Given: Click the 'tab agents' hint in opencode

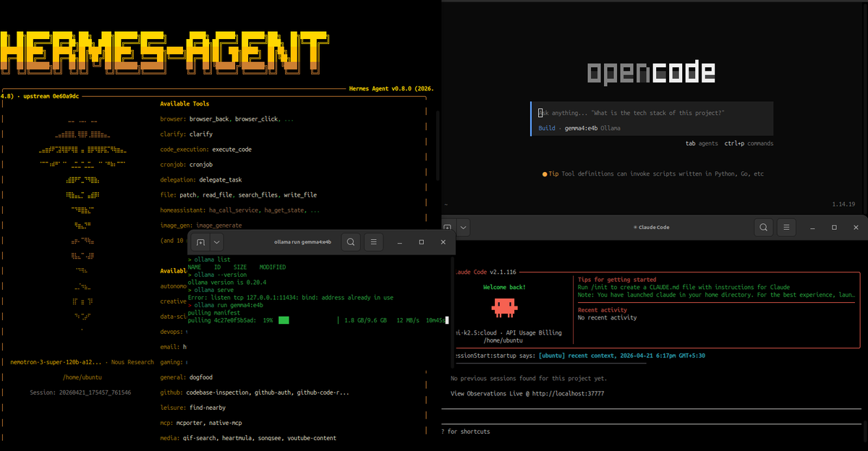Looking at the screenshot, I should click(x=702, y=143).
